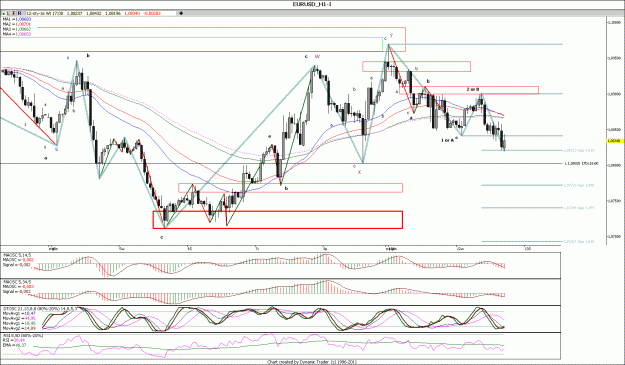Image resolution: width=625 pixels, height=365 pixels.
Task: Click the RSI indicator panel title
Action: 23,336
